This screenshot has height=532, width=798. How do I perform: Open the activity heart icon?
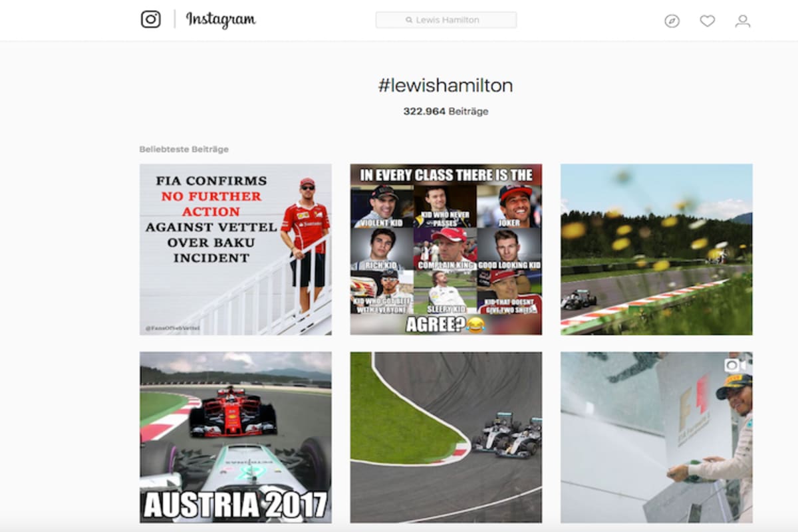(x=708, y=21)
